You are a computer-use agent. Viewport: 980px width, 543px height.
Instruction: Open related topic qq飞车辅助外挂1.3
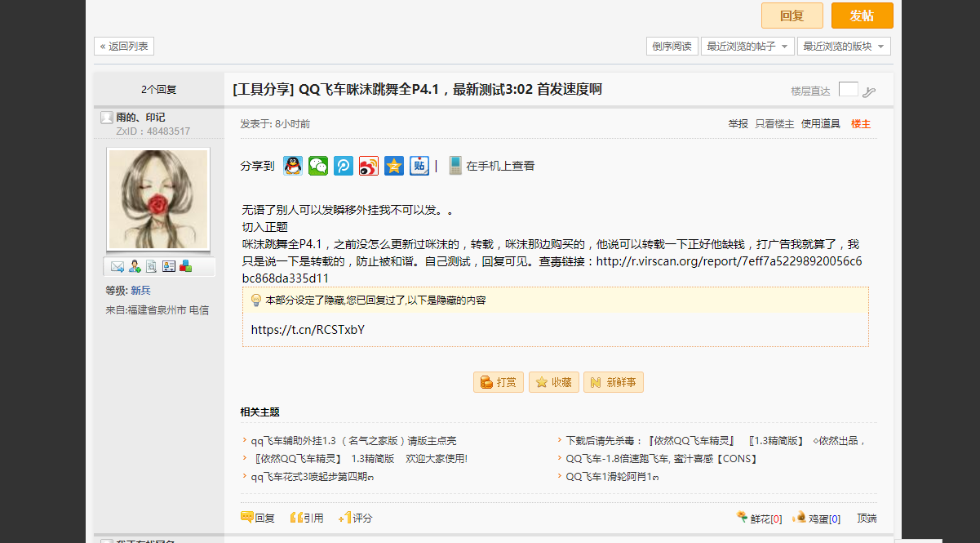point(353,441)
